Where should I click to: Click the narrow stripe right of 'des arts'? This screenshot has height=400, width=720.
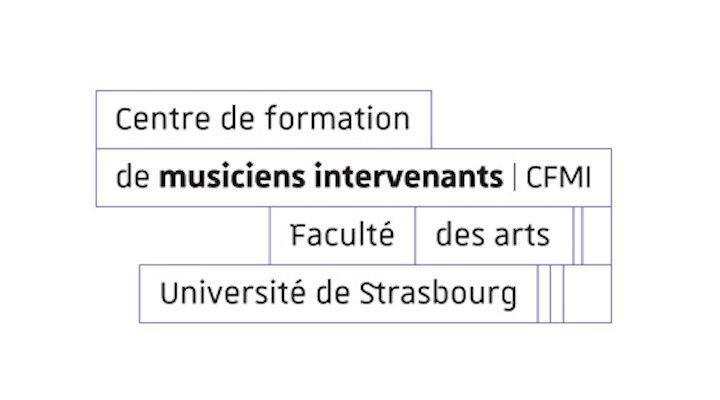578,236
